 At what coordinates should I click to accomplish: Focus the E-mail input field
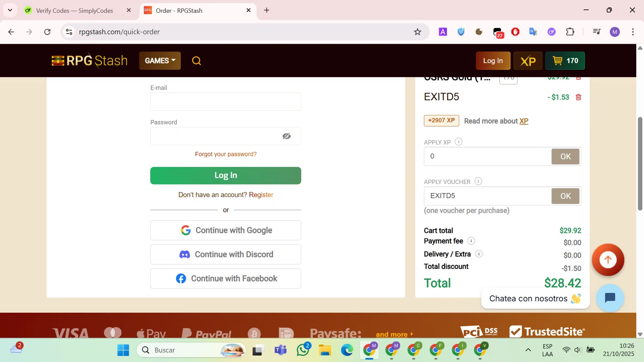(x=226, y=102)
